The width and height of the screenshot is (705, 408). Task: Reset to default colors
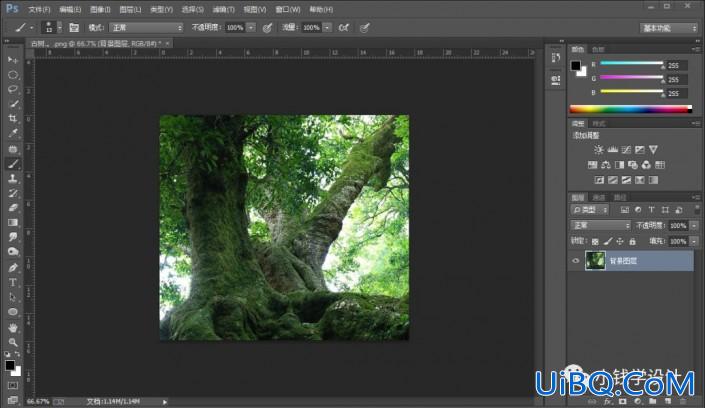point(7,354)
